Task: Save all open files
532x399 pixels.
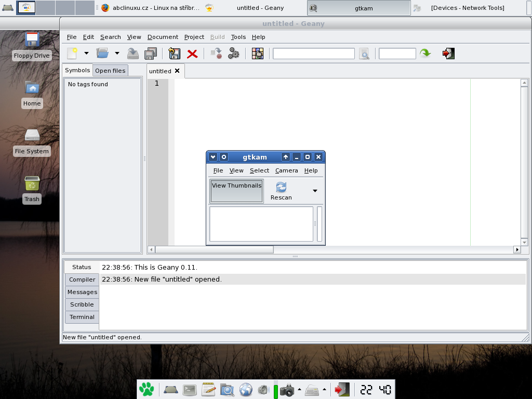Action: (151, 54)
